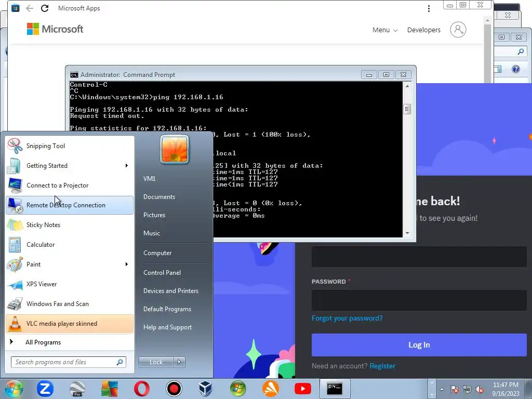Open Computer from Start menu
The image size is (532, 399).
[157, 253]
